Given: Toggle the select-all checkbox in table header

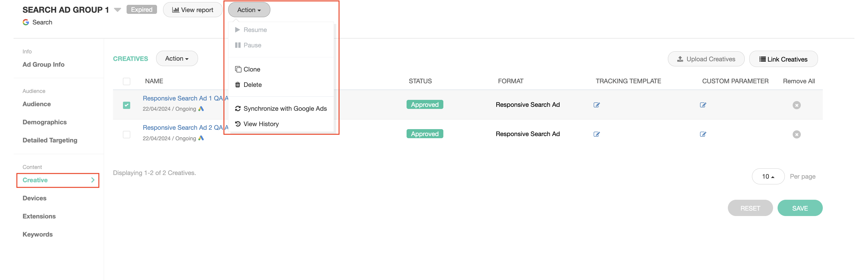Looking at the screenshot, I should coord(126,81).
